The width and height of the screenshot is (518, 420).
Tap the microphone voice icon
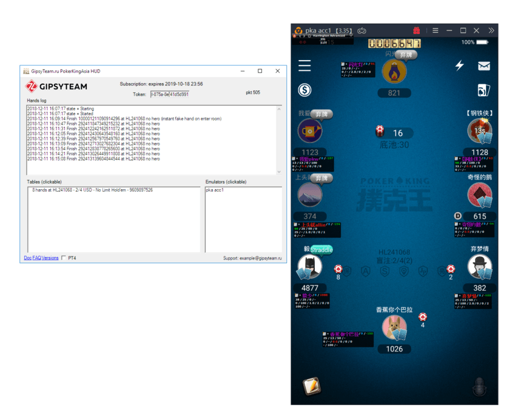click(x=479, y=386)
